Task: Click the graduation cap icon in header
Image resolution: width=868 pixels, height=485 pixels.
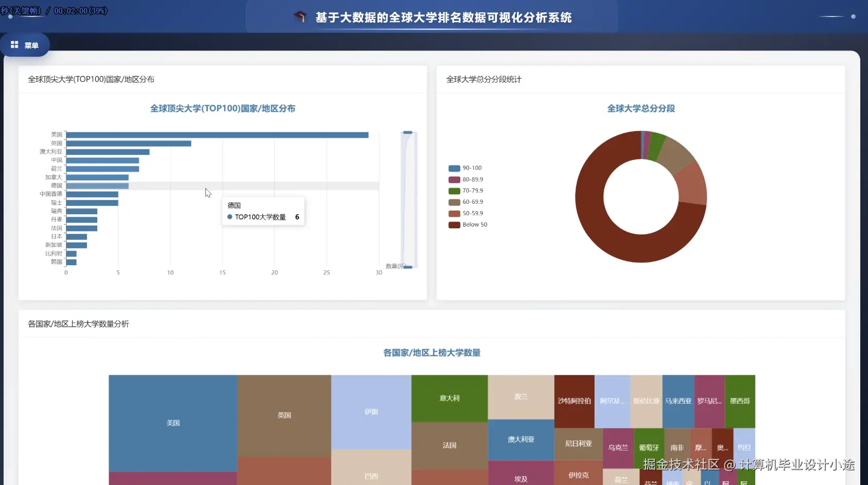Action: click(x=300, y=17)
